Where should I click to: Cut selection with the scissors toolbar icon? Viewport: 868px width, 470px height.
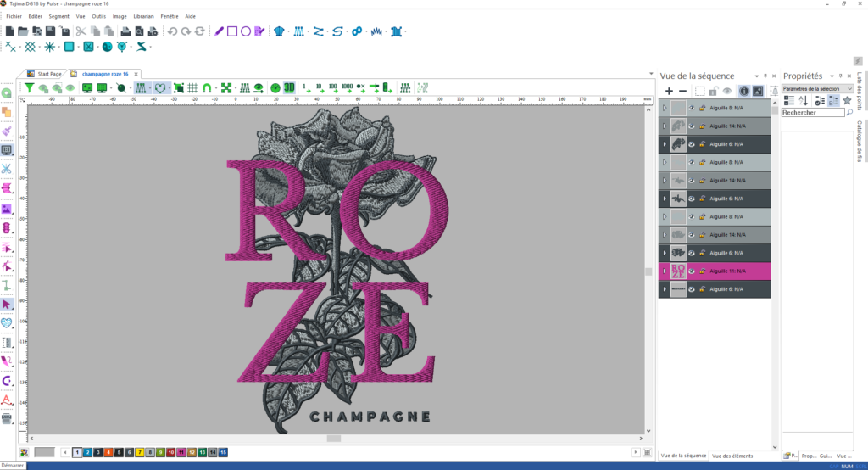coord(81,31)
